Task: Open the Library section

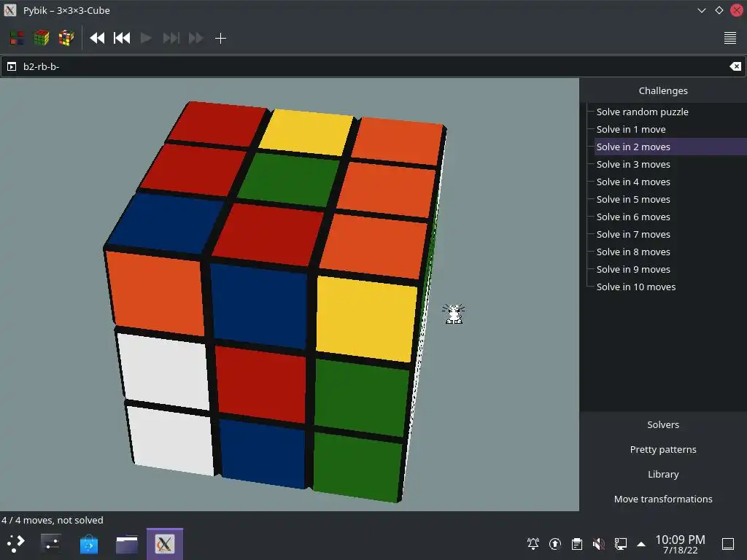Action: coord(663,474)
